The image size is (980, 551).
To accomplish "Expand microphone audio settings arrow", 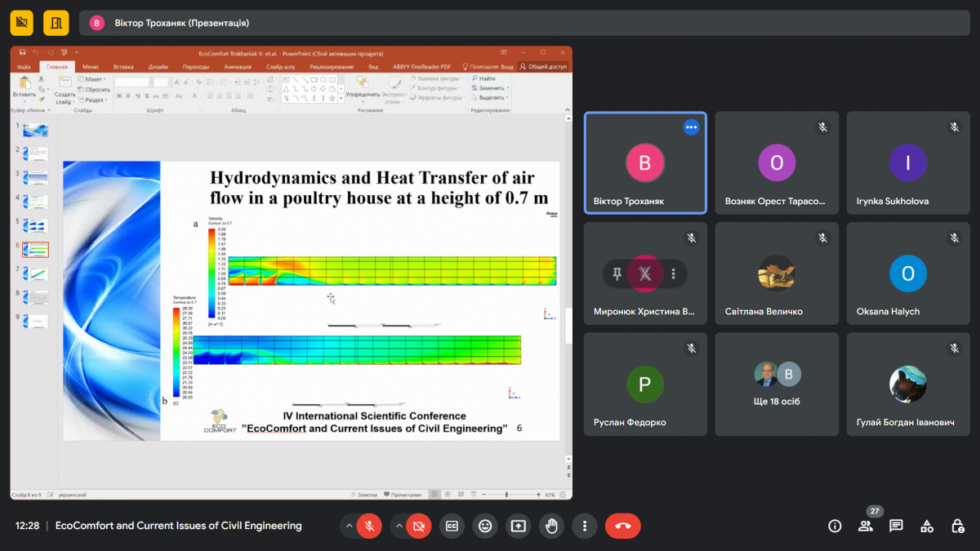I will click(350, 527).
